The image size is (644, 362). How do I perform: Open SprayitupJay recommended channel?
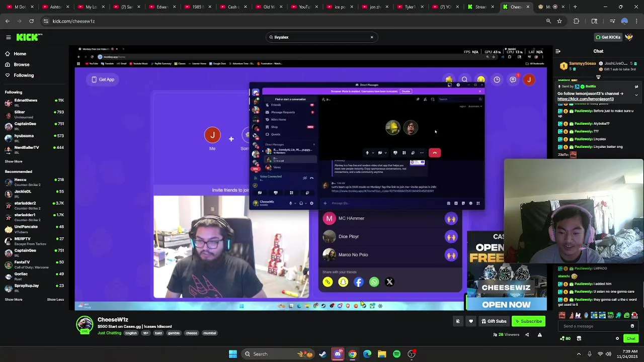pos(34,288)
